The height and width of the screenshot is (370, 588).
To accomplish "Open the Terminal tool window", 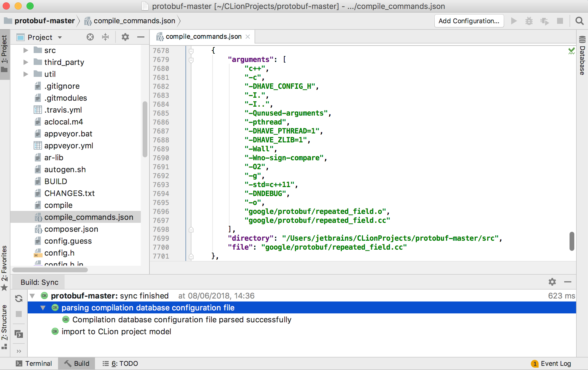I will coord(34,363).
